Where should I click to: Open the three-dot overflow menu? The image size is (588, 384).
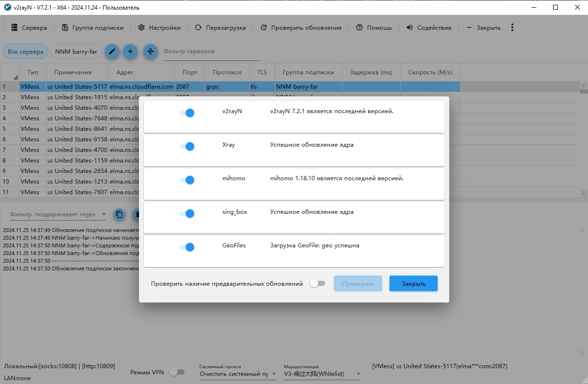pyautogui.click(x=512, y=28)
